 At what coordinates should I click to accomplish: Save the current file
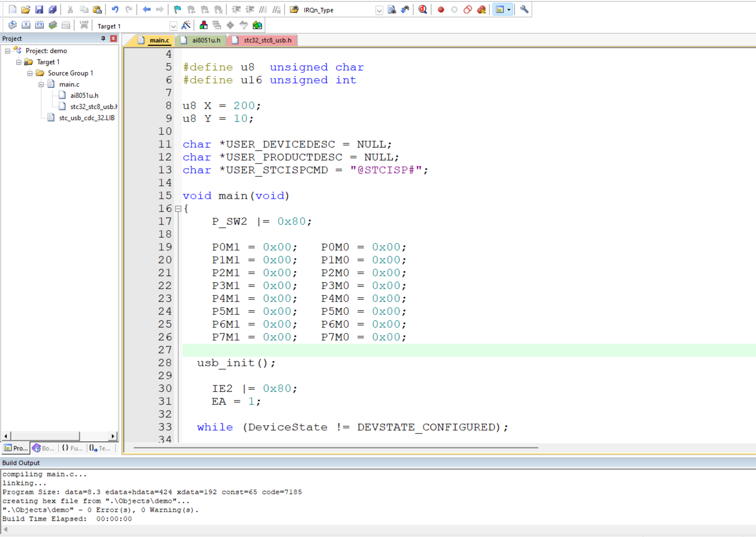(39, 10)
